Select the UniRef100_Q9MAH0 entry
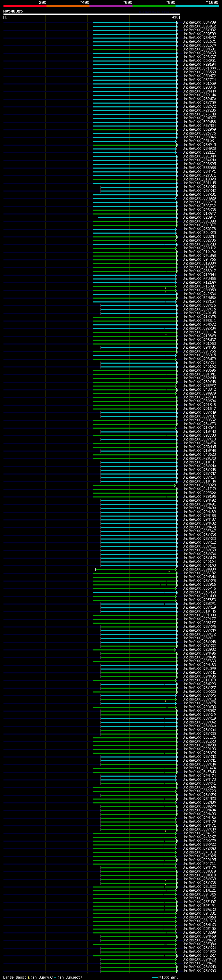Screen dimensions: 222x980 (199, 91)
